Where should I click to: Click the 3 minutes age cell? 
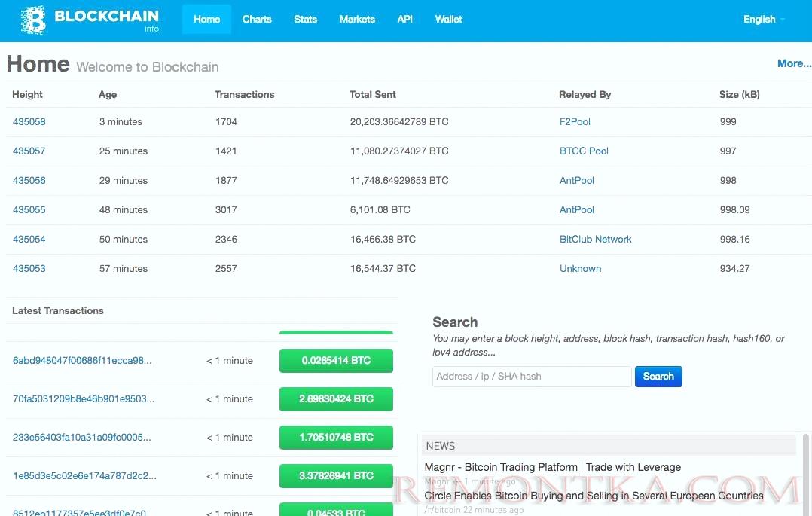tap(121, 122)
